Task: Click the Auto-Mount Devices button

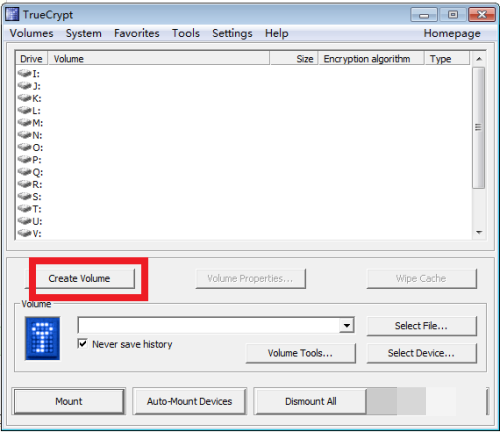Action: pyautogui.click(x=189, y=401)
